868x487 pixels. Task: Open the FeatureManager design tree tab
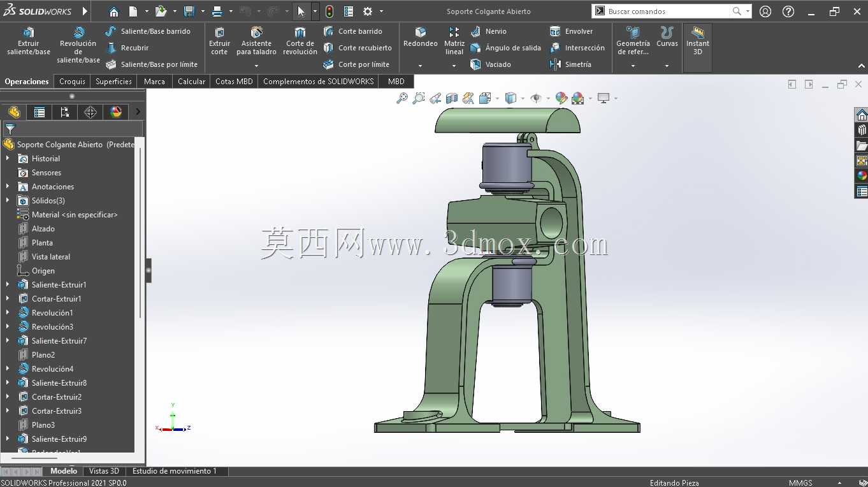pos(14,112)
